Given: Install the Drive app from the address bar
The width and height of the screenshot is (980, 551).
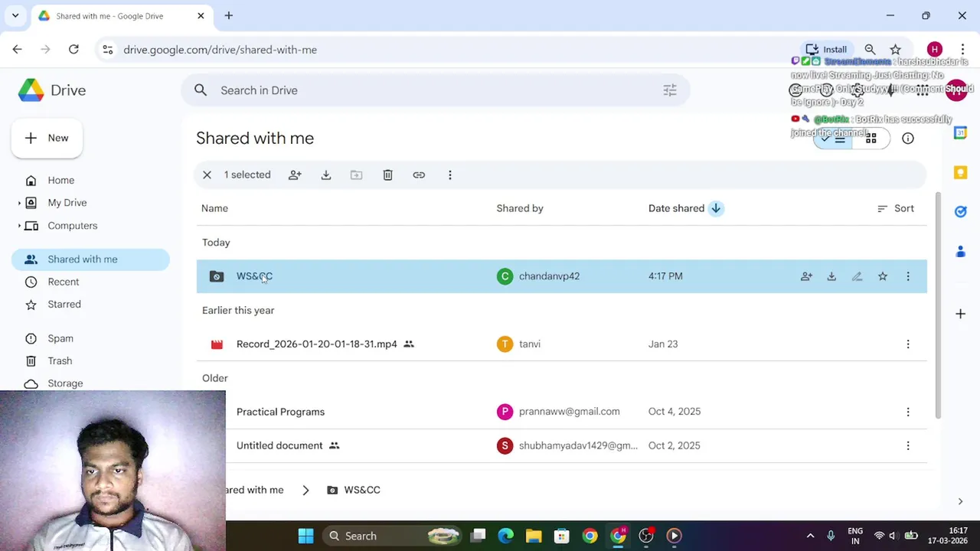Looking at the screenshot, I should point(825,50).
